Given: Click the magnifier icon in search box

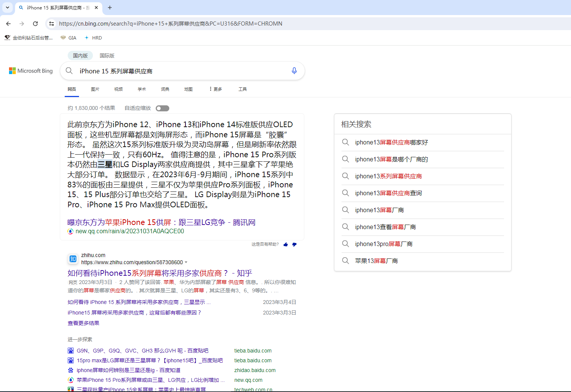Looking at the screenshot, I should tap(69, 71).
